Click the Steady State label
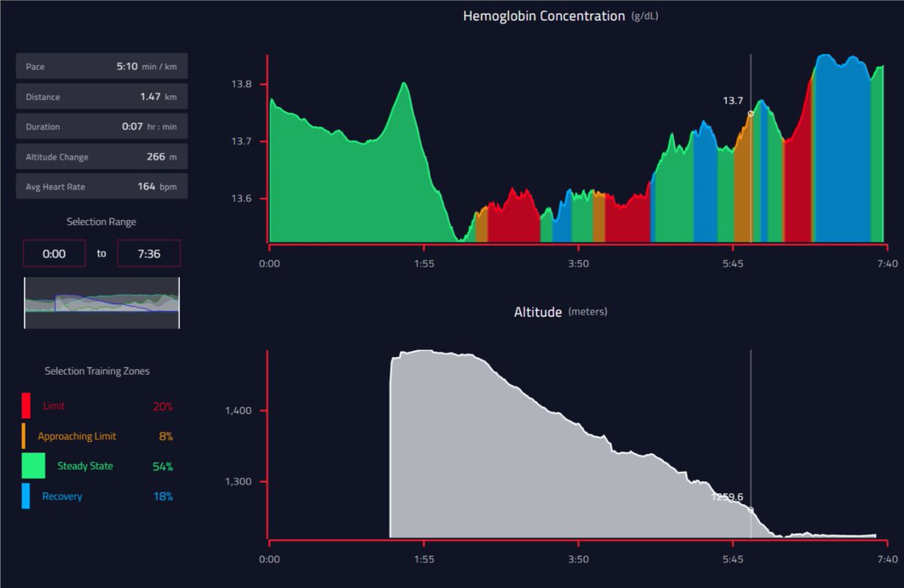 click(x=85, y=466)
